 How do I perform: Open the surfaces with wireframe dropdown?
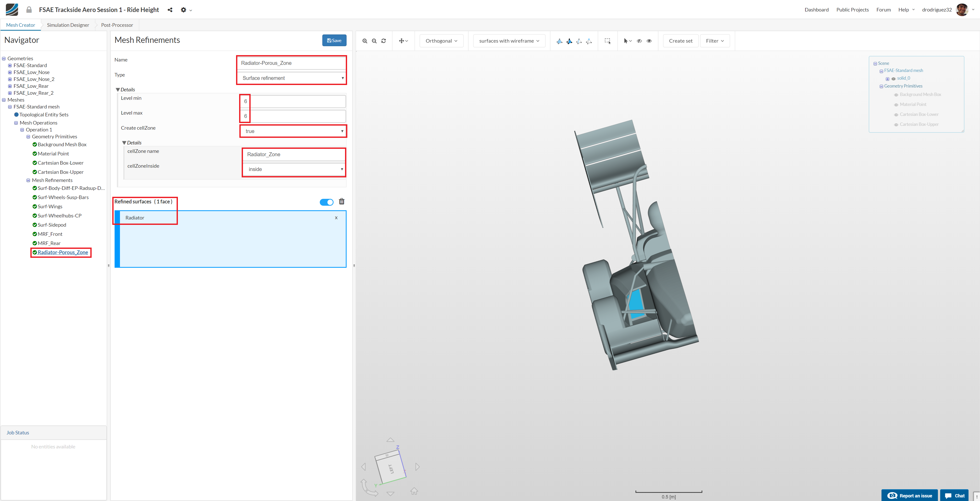509,41
